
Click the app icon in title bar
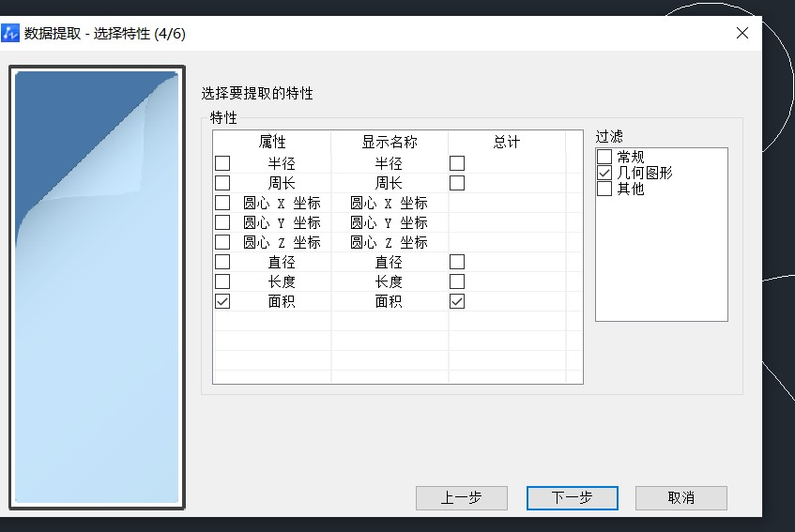11,33
